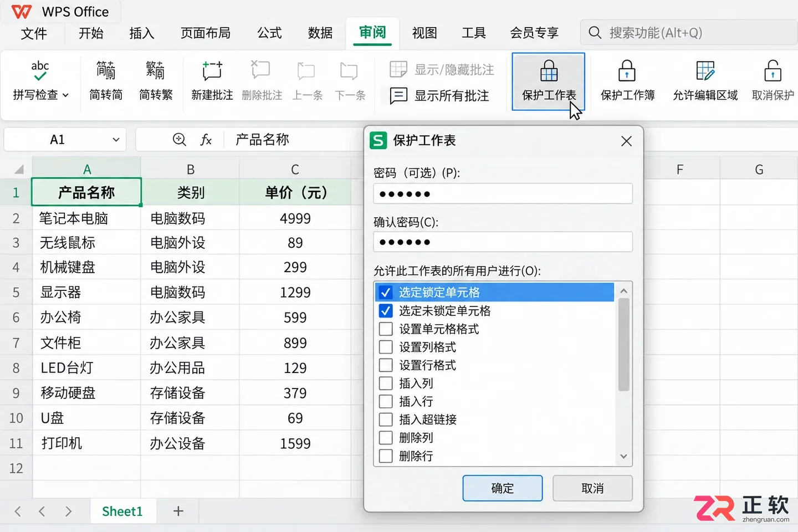Click the search icon in 搜索功能 box
Image resolution: width=798 pixels, height=532 pixels.
coord(595,33)
